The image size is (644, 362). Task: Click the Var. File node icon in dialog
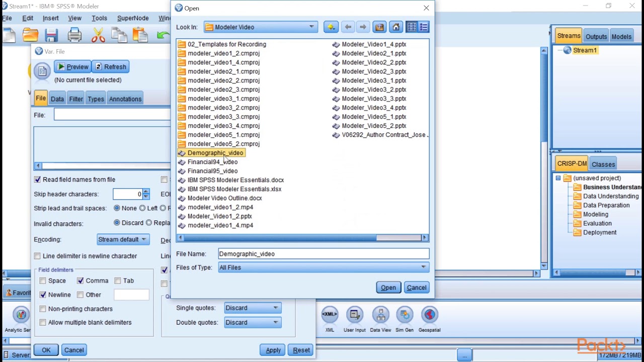point(42,71)
